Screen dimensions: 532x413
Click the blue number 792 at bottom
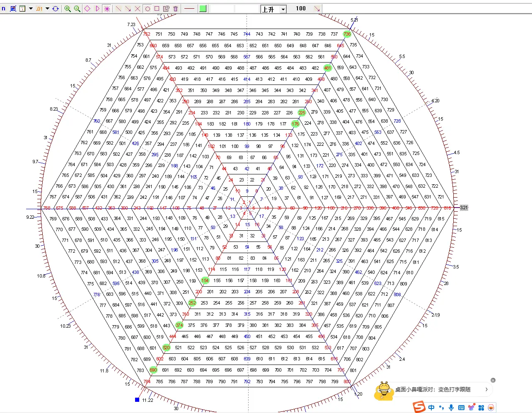(x=247, y=382)
